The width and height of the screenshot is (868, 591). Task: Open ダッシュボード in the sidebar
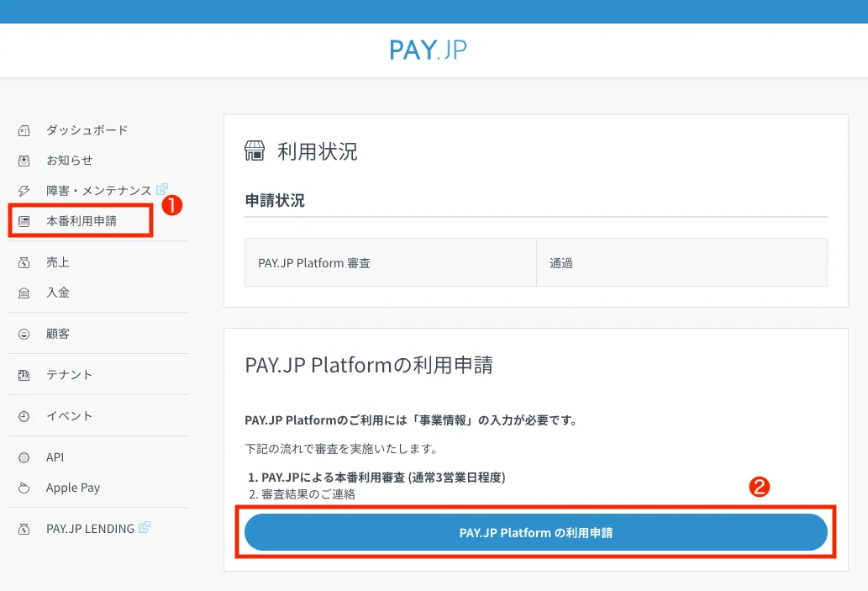[87, 130]
